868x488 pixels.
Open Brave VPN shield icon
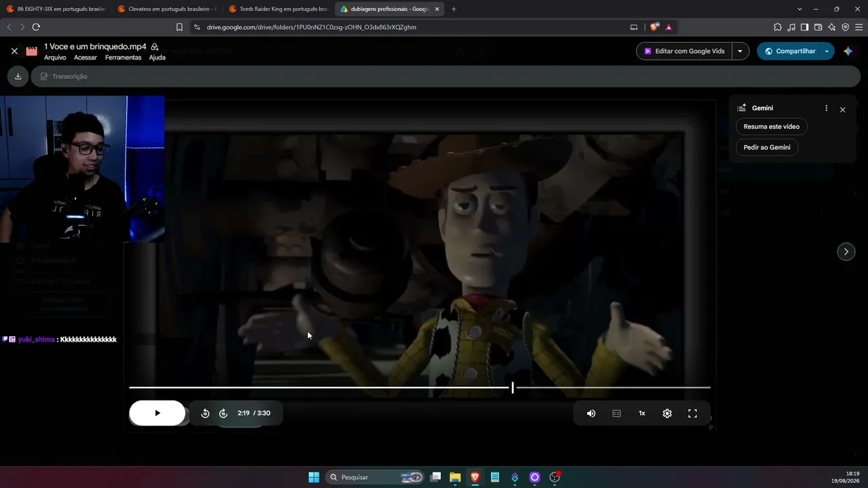(846, 27)
